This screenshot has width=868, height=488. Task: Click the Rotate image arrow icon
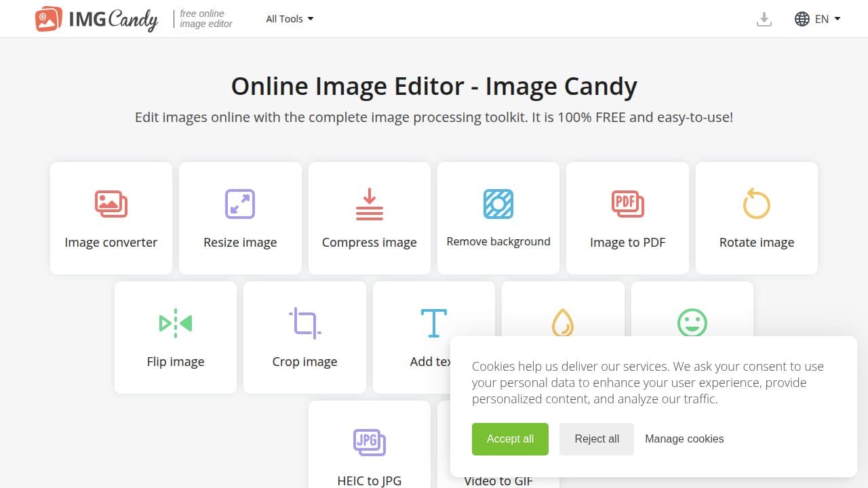coord(757,203)
